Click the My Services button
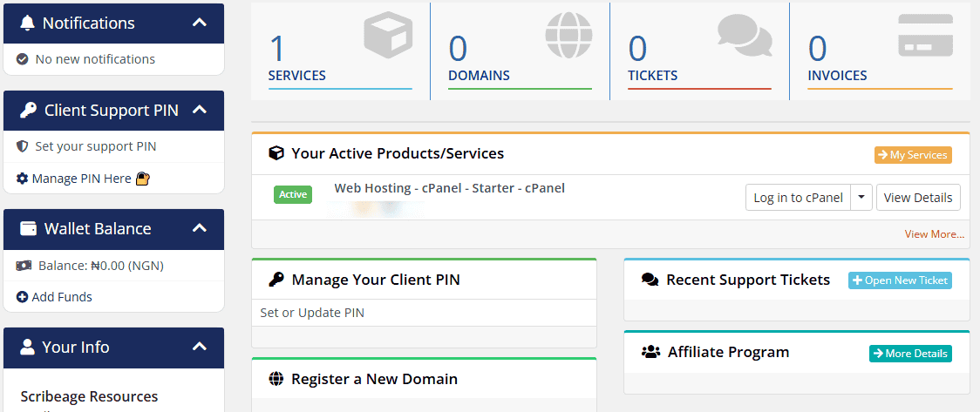Viewport: 980px width, 412px height. pos(913,155)
